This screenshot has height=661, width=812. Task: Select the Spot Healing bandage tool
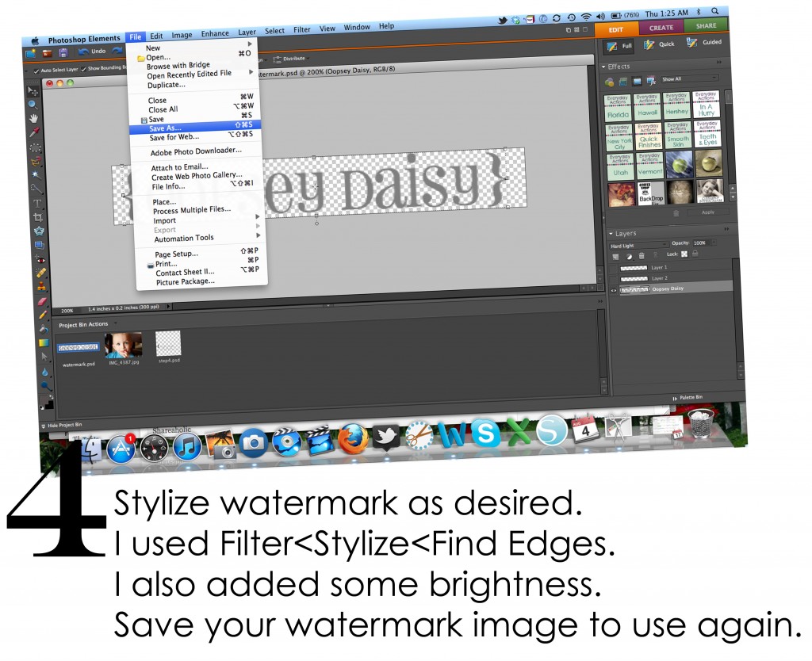40,273
